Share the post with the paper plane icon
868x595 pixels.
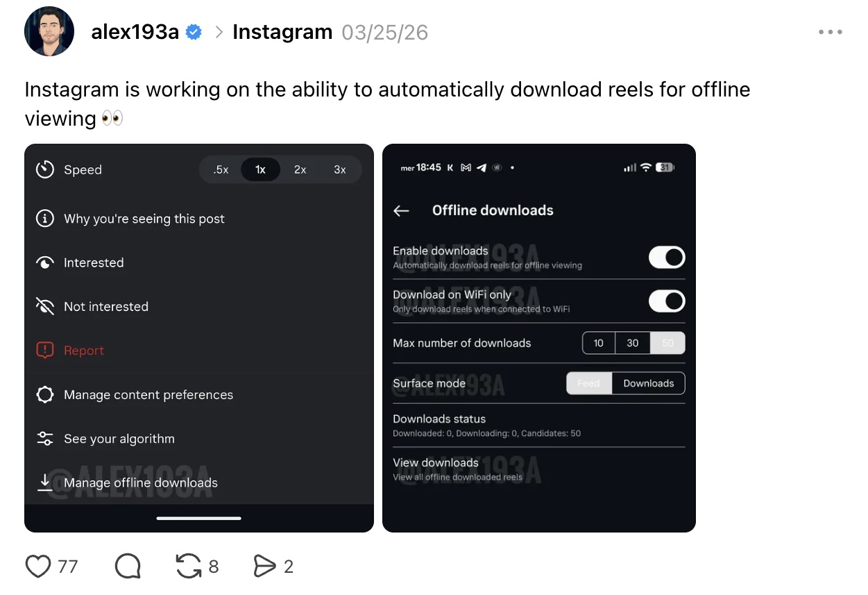point(264,567)
